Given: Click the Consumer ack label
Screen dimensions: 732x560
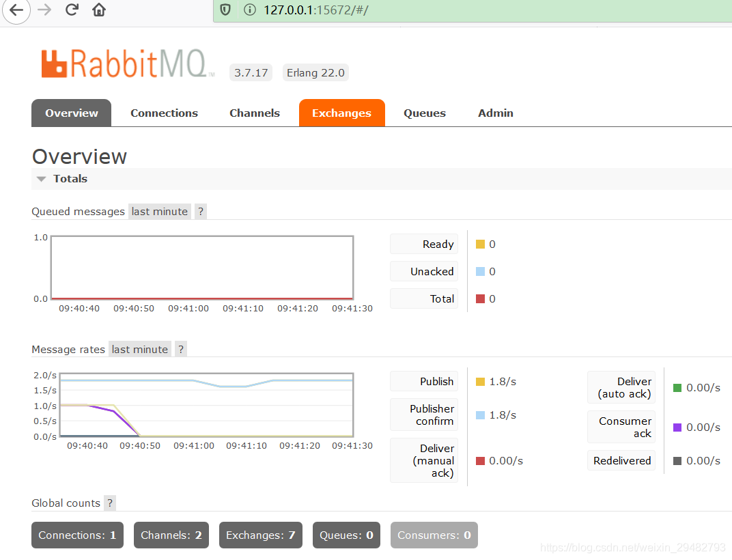Looking at the screenshot, I should pyautogui.click(x=621, y=428).
